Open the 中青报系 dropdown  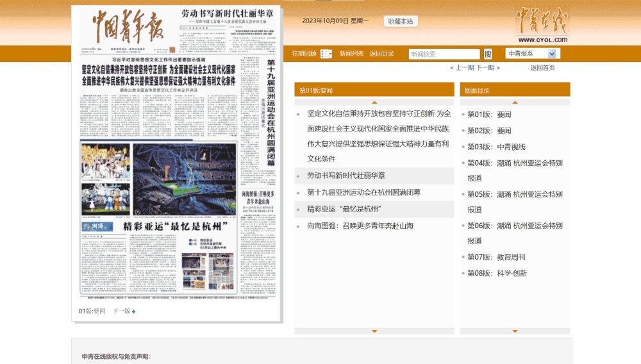click(533, 54)
